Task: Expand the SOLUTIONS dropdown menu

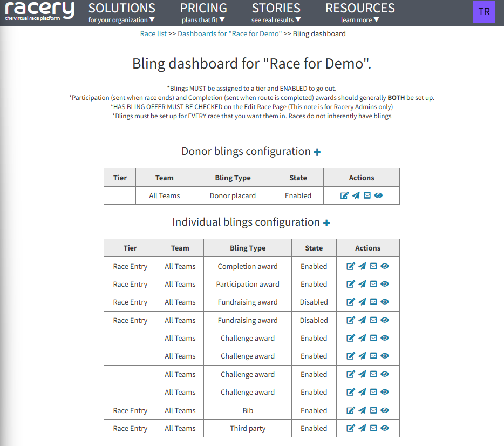Action: pos(121,12)
